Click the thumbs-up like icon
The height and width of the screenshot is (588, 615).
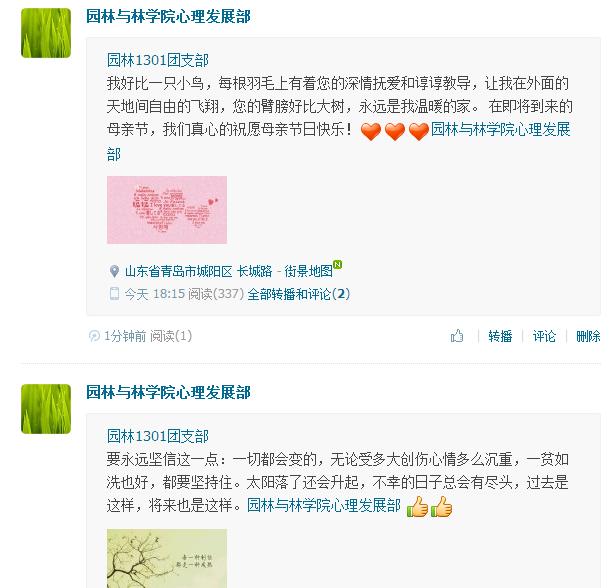coord(457,336)
